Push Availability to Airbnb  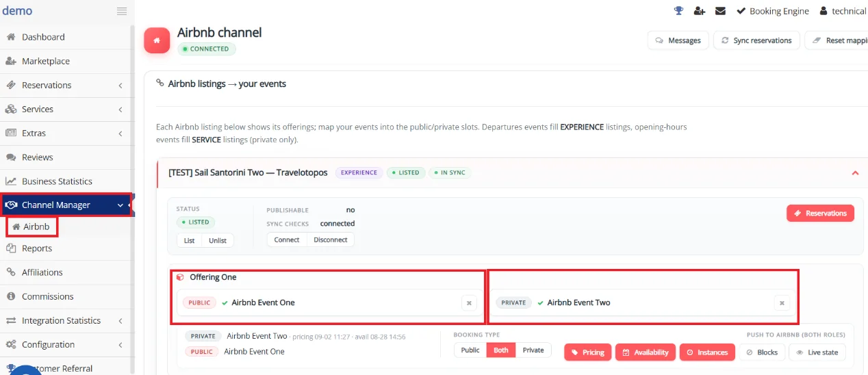tap(646, 352)
